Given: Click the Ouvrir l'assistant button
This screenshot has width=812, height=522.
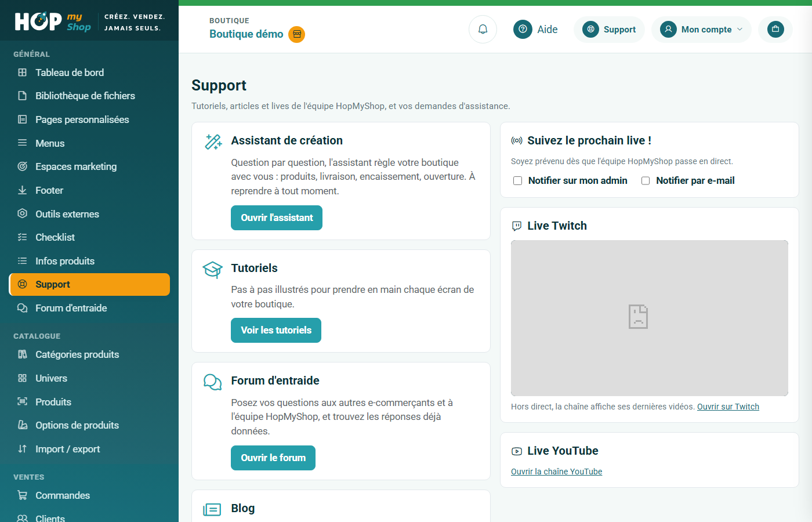Looking at the screenshot, I should click(277, 217).
